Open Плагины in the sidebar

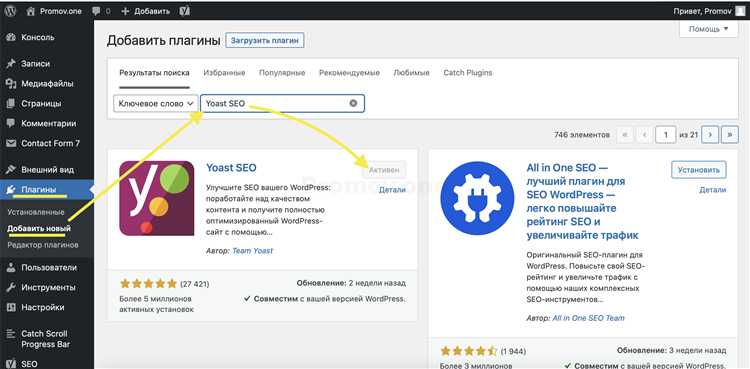point(47,190)
